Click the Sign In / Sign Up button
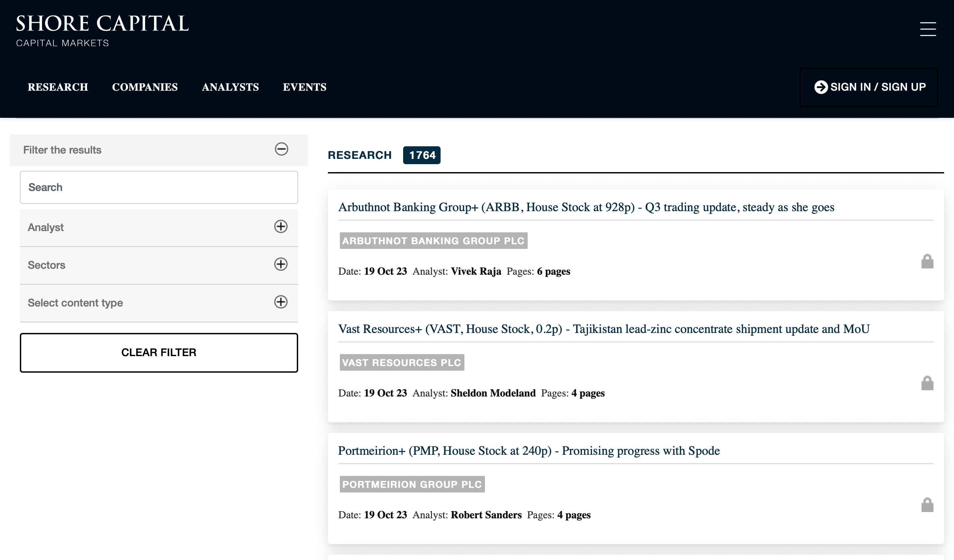Image resolution: width=954 pixels, height=560 pixels. [869, 87]
